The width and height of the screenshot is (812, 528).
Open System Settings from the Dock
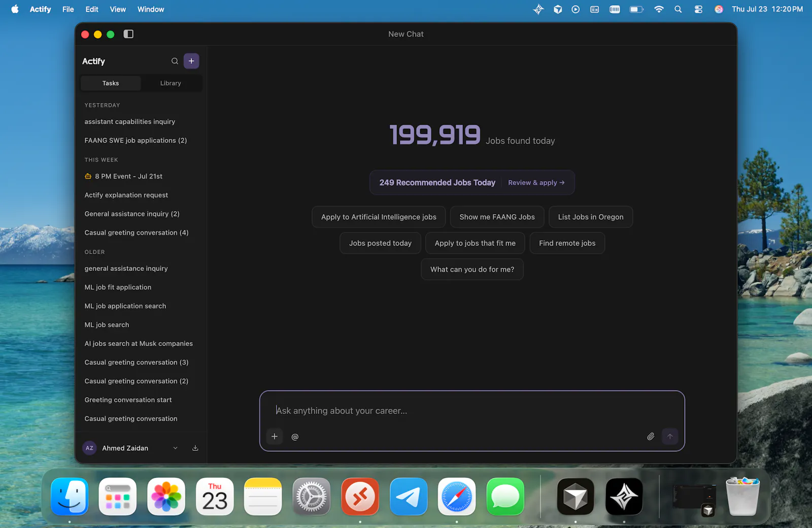312,497
